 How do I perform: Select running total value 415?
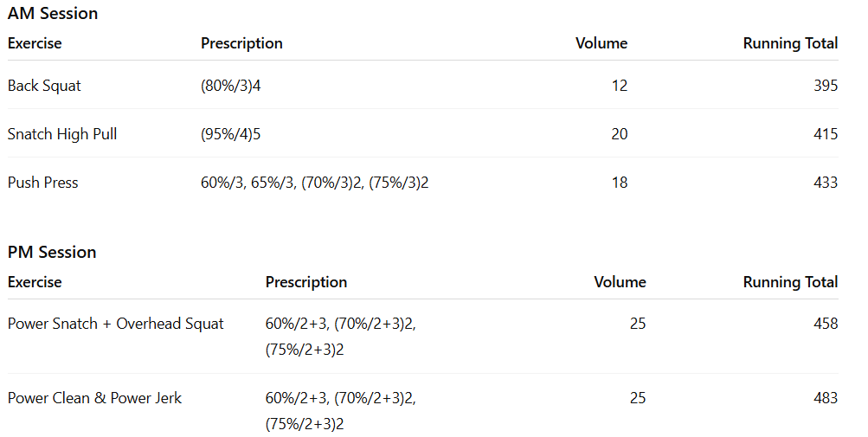click(826, 134)
